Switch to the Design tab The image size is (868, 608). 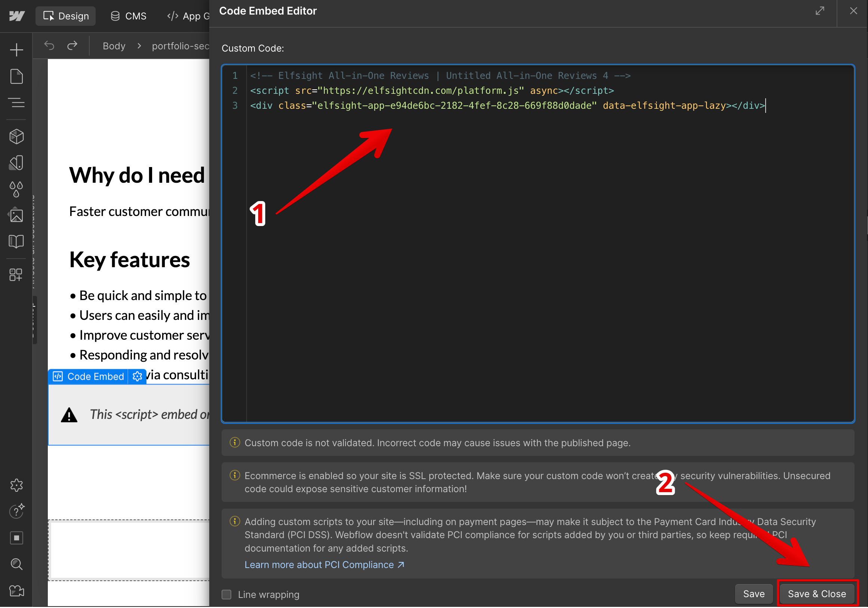point(66,16)
